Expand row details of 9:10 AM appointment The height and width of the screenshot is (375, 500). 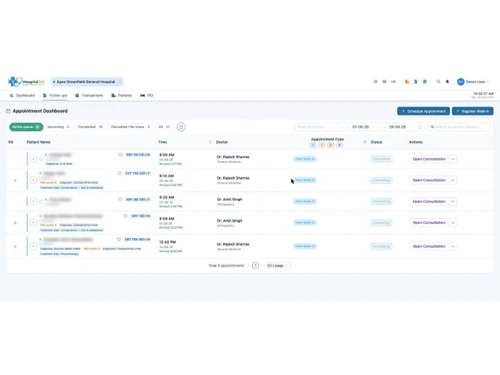pos(15,180)
